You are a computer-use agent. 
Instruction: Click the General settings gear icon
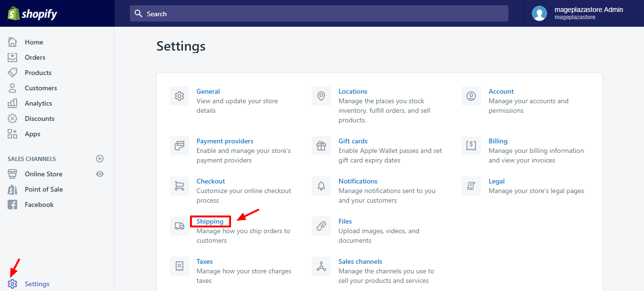(179, 96)
